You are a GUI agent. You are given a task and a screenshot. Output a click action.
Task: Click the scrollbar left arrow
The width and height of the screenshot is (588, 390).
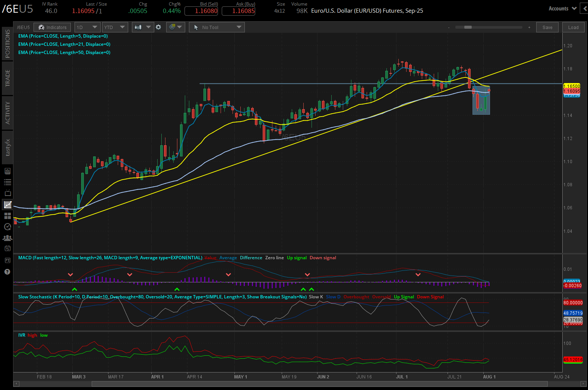[x=16, y=384]
